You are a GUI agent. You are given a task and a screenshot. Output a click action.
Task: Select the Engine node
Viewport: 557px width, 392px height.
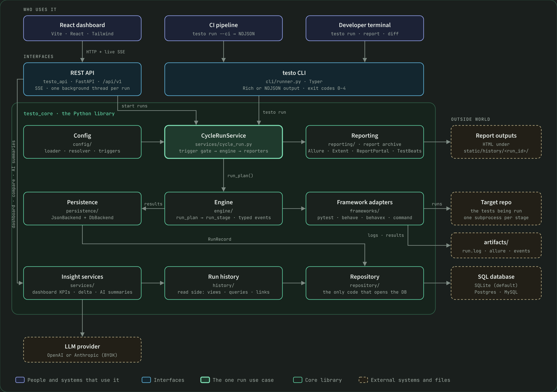[x=223, y=209]
